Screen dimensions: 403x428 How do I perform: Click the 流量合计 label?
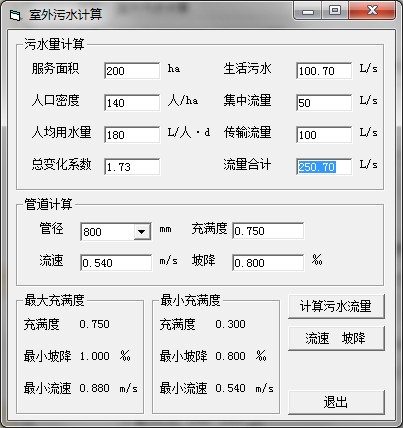[247, 164]
